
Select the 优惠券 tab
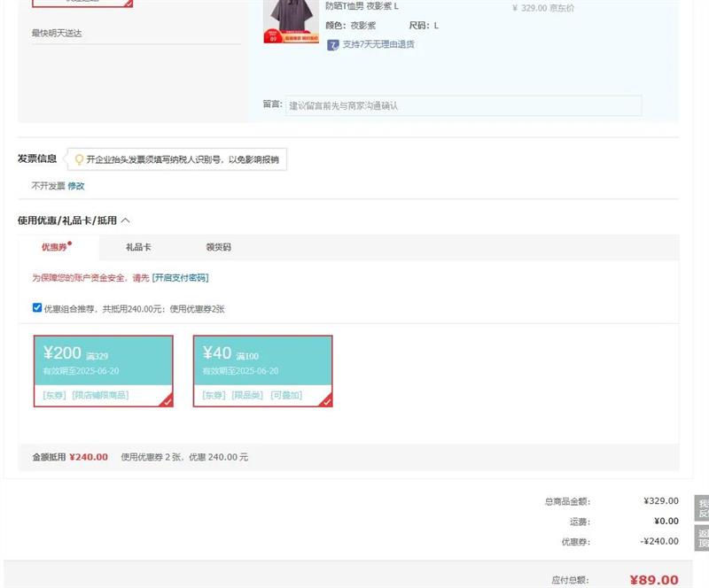55,247
